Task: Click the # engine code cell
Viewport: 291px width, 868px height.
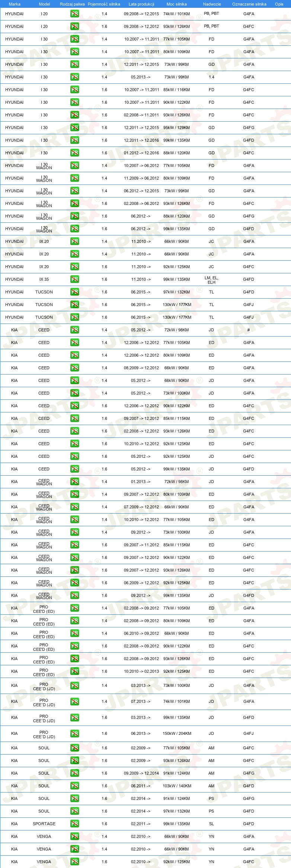Action: pyautogui.click(x=249, y=330)
